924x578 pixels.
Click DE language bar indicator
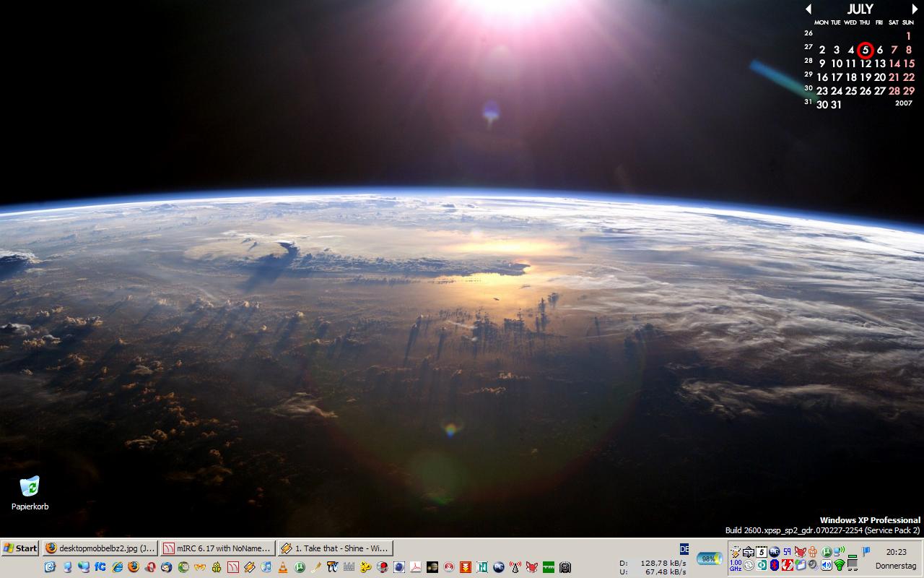(684, 549)
